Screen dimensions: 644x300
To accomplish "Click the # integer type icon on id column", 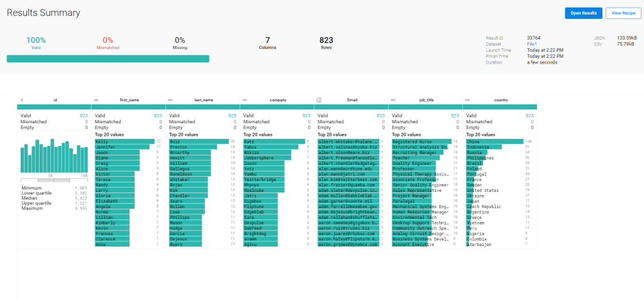I will pyautogui.click(x=22, y=99).
